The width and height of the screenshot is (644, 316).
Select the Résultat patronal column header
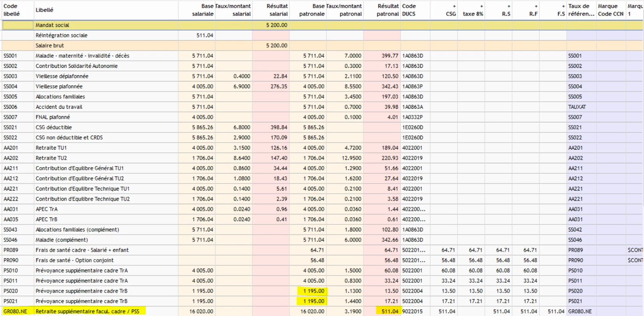point(387,10)
